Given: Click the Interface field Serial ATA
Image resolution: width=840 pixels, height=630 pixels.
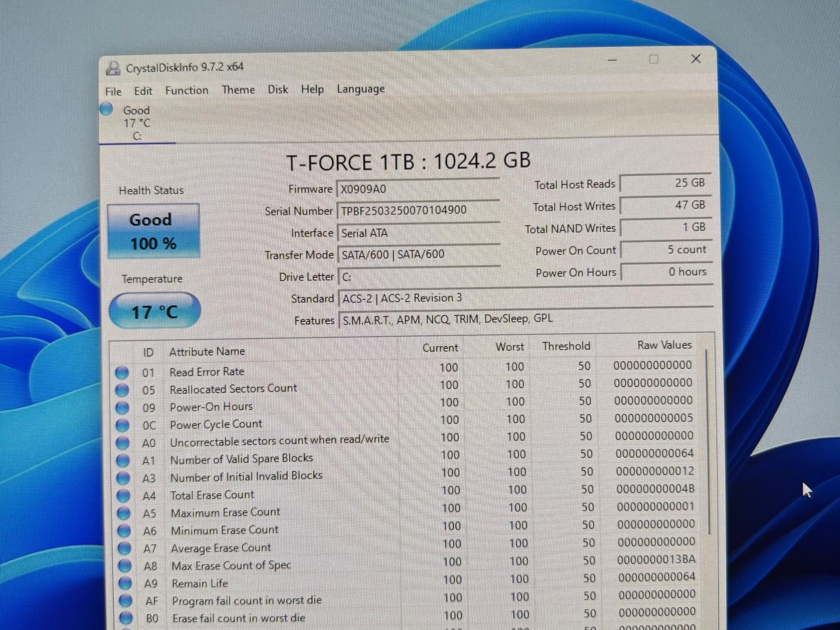Looking at the screenshot, I should [418, 233].
